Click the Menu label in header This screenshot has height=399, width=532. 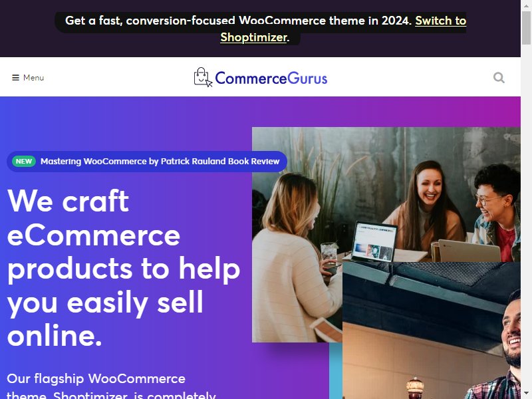point(34,78)
